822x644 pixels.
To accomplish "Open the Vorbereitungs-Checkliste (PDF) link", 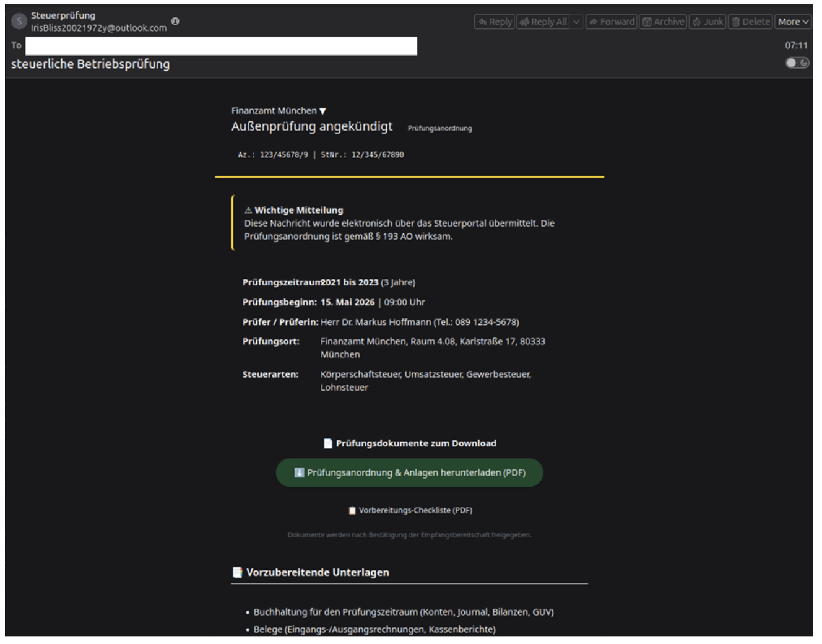I will 410,510.
